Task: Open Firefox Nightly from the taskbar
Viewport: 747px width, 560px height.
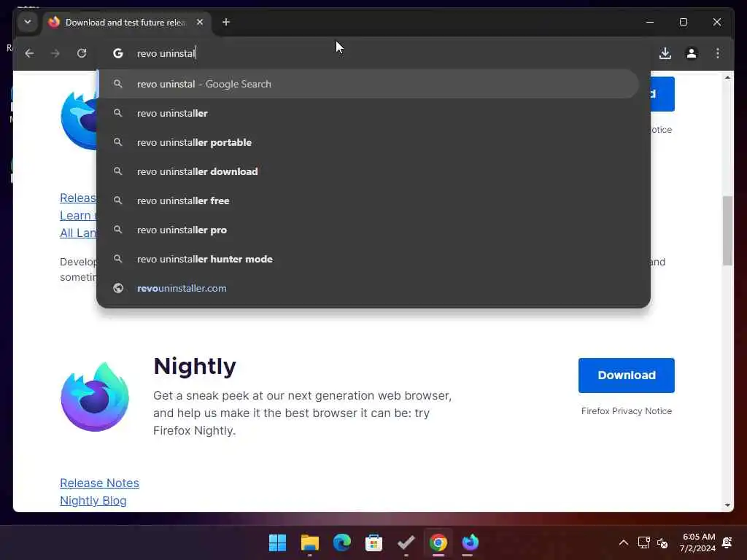Action: [x=470, y=542]
